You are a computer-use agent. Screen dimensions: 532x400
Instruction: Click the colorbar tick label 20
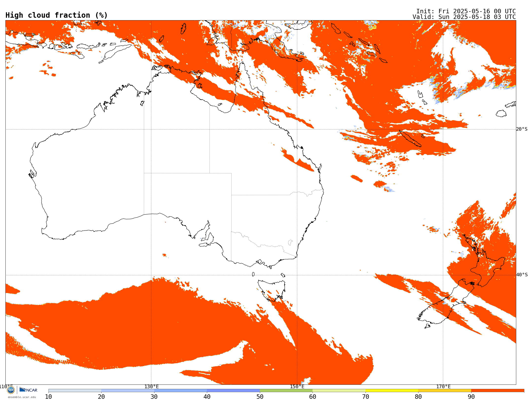[x=101, y=397]
